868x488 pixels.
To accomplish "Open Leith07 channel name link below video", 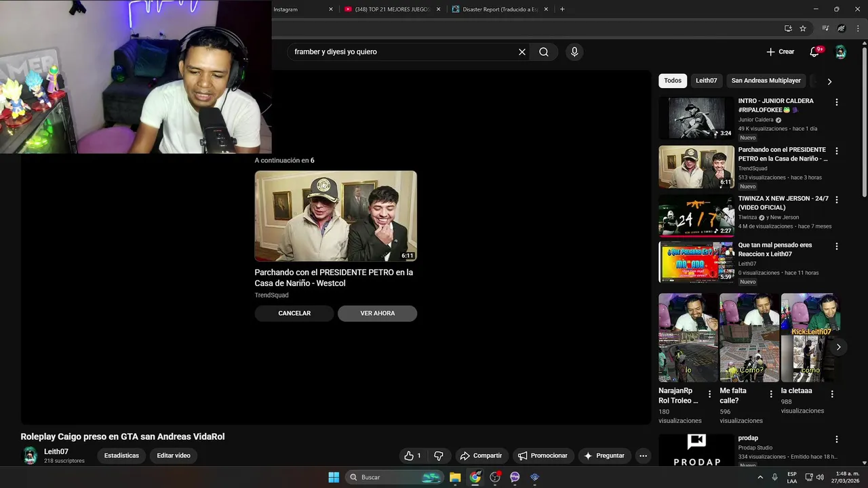I will coord(56,451).
